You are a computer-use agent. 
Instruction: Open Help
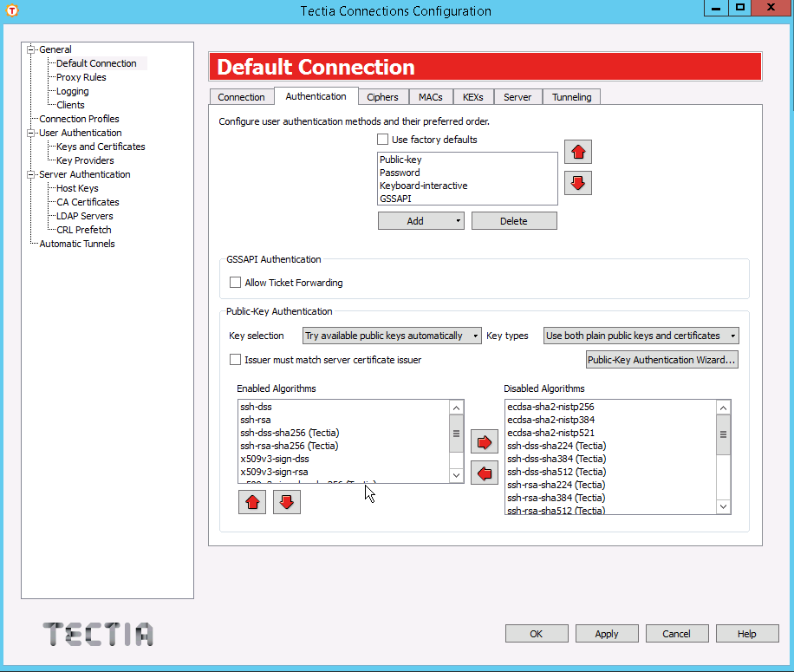[747, 634]
